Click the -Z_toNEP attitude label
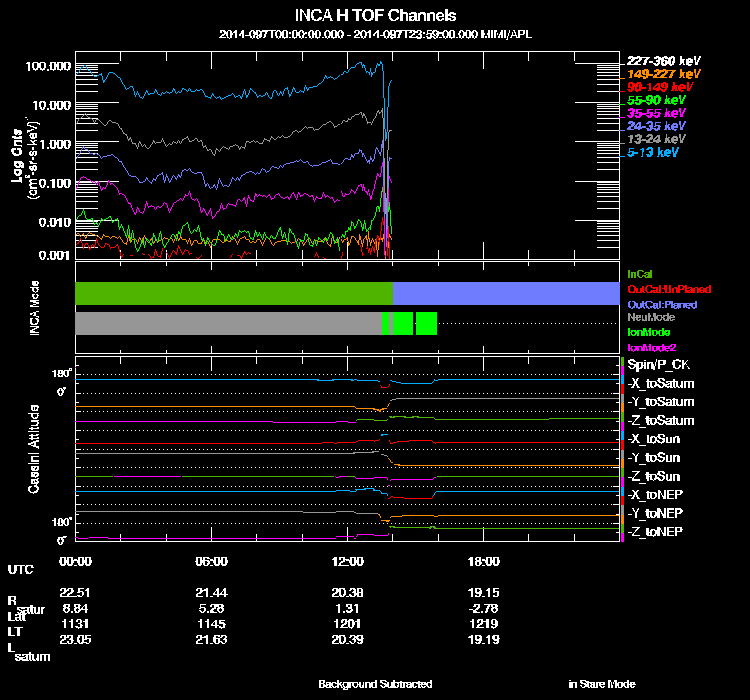The image size is (750, 700). tap(655, 532)
